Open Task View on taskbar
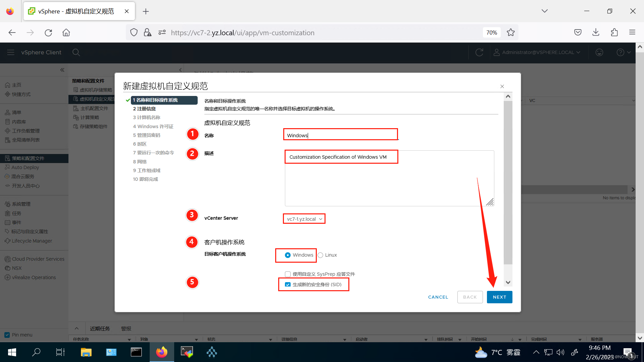Viewport: 644px width, 362px height. [60, 352]
